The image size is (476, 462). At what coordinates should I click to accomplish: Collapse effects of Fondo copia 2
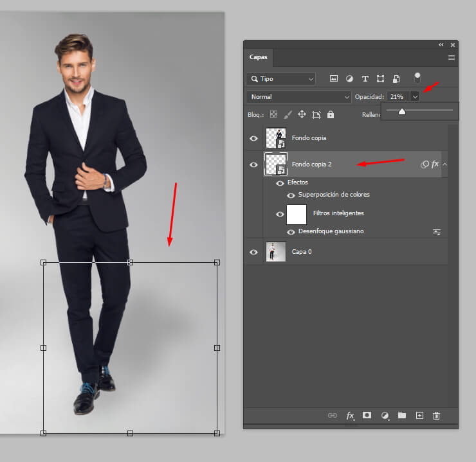tap(444, 164)
